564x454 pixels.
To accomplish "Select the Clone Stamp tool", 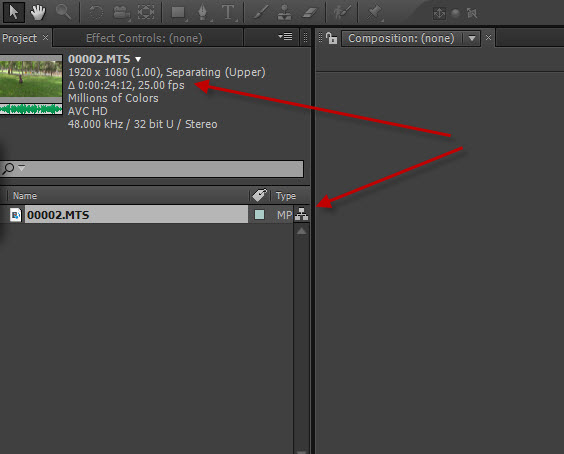I will pos(285,13).
